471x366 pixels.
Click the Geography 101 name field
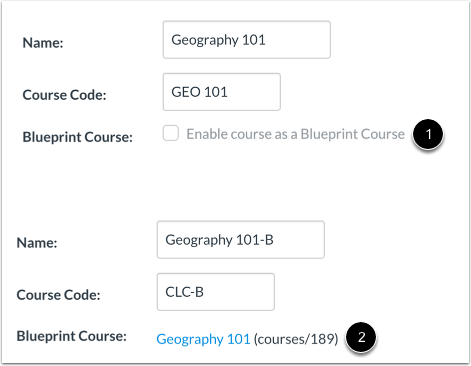pos(247,40)
